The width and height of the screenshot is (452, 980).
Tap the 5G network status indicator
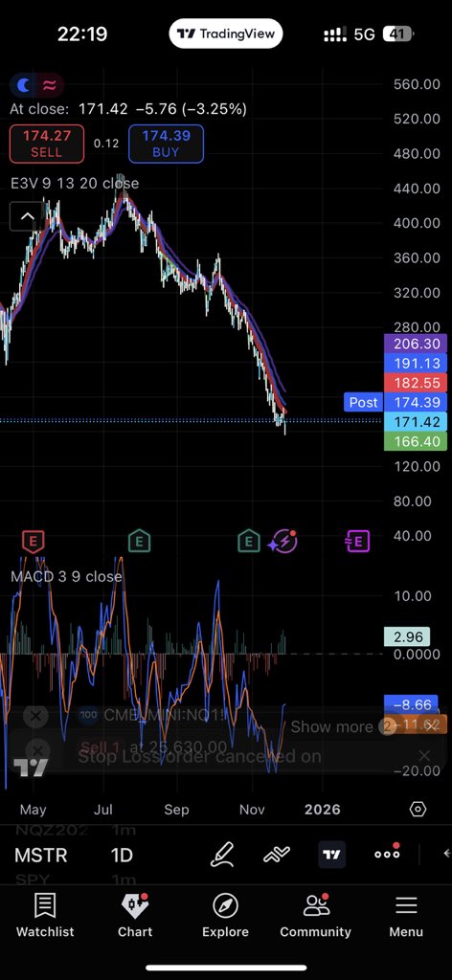pyautogui.click(x=364, y=33)
